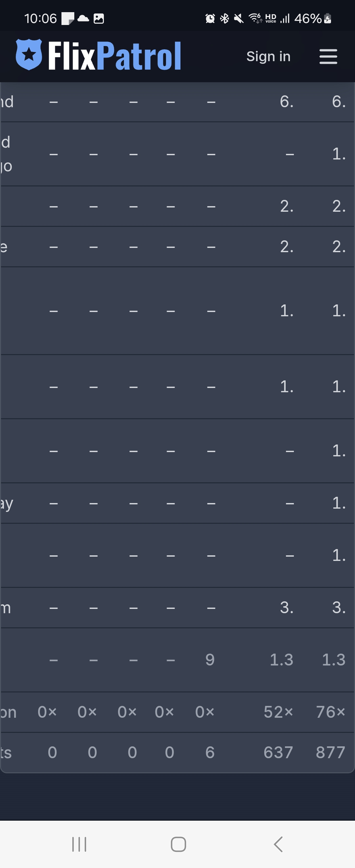Tap the FlixPatrol shield logo
This screenshot has height=868, width=355.
click(29, 55)
